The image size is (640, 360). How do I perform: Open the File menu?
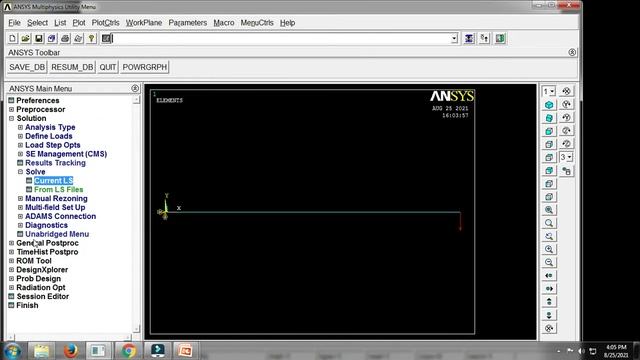(x=14, y=23)
